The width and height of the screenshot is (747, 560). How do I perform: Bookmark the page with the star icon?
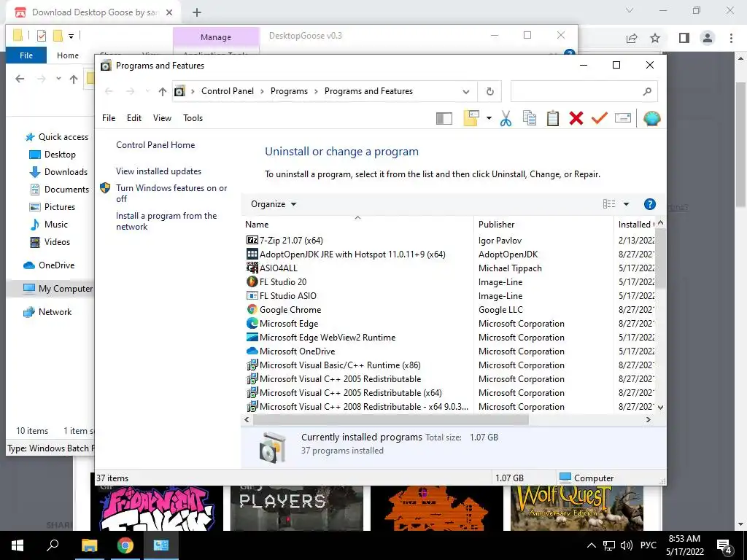click(655, 38)
